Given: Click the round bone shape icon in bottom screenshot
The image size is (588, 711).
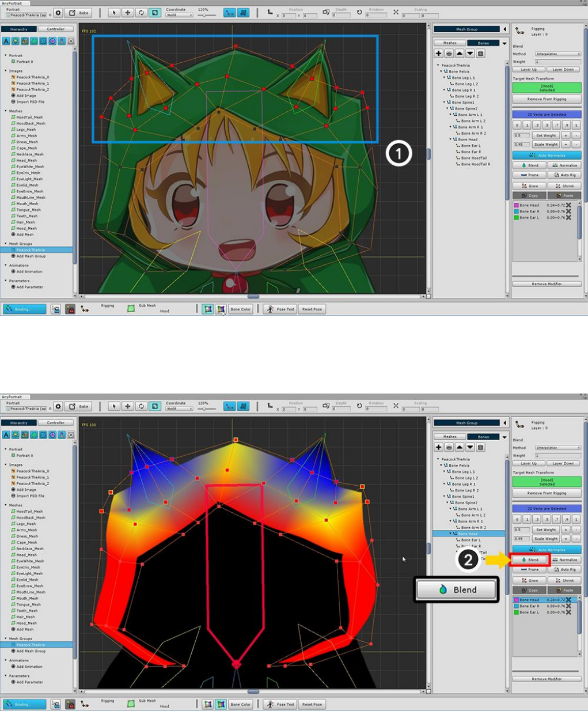Looking at the screenshot, I should tap(449, 447).
